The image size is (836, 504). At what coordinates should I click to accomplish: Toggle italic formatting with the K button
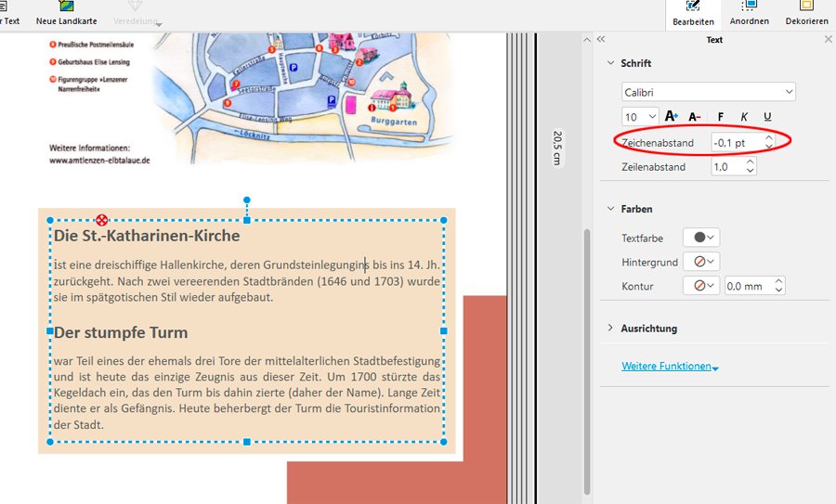744,116
